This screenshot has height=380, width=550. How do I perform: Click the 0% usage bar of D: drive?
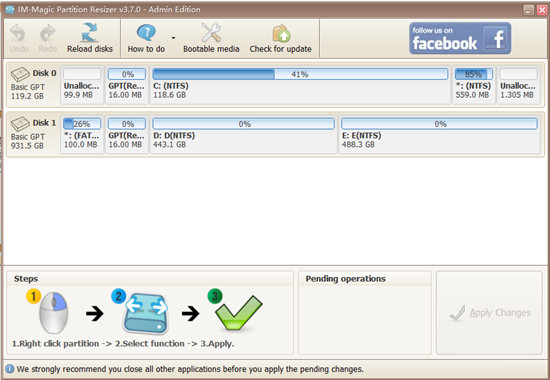point(244,124)
